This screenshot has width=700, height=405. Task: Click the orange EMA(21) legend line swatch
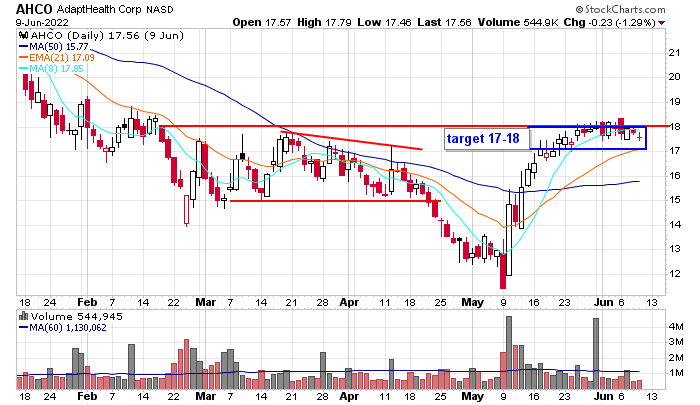point(23,58)
